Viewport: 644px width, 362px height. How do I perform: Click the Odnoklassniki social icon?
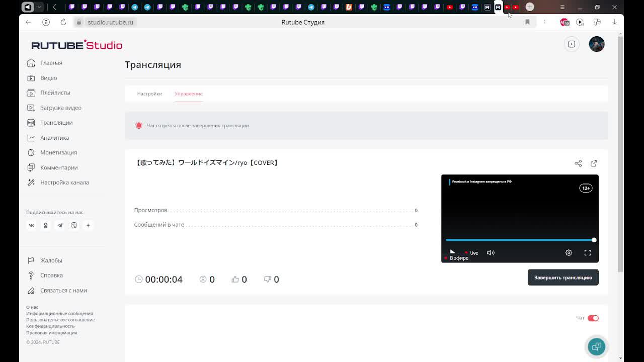[45, 225]
